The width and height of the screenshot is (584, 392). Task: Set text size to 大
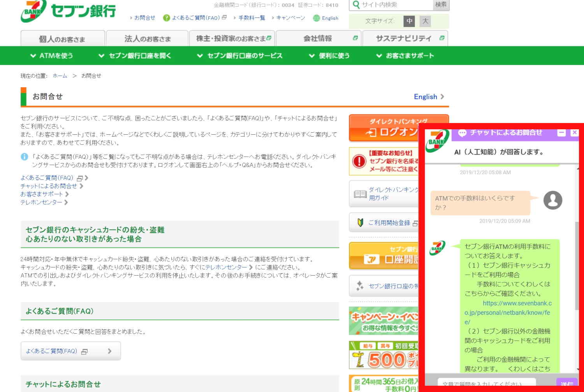coord(426,21)
